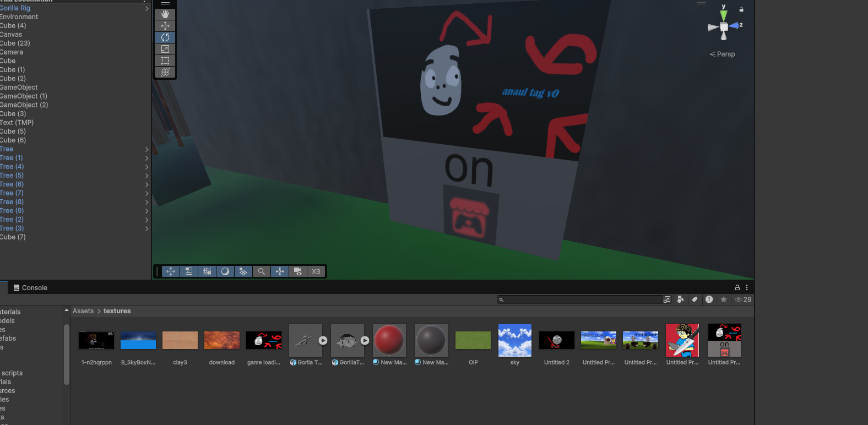The width and height of the screenshot is (868, 425).
Task: Lock scene gizmo rotation padlock
Action: [741, 9]
